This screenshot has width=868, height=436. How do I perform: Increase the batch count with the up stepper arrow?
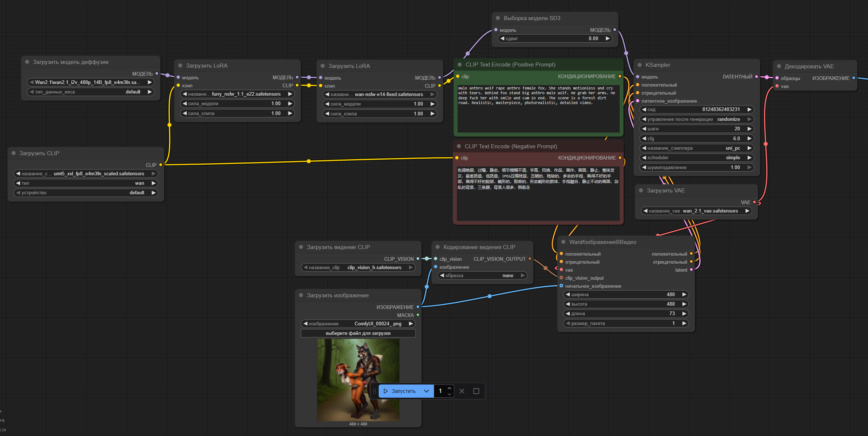coord(450,388)
